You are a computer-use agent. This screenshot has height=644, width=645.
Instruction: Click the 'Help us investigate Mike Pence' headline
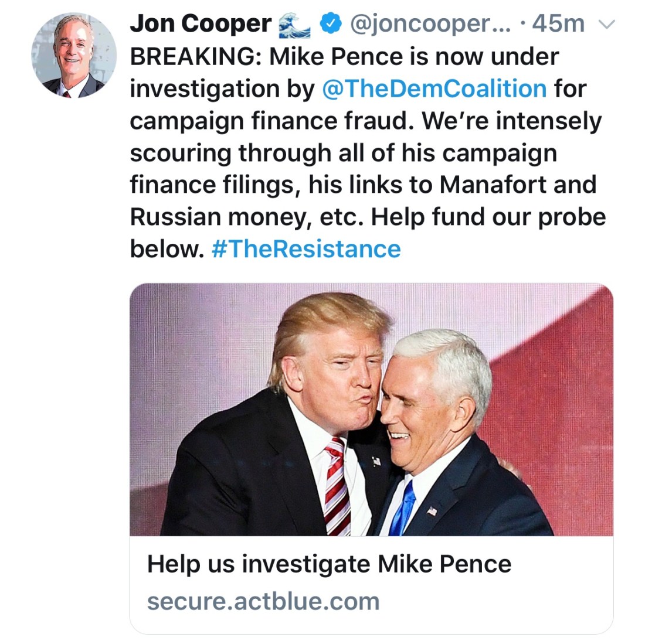tap(329, 564)
